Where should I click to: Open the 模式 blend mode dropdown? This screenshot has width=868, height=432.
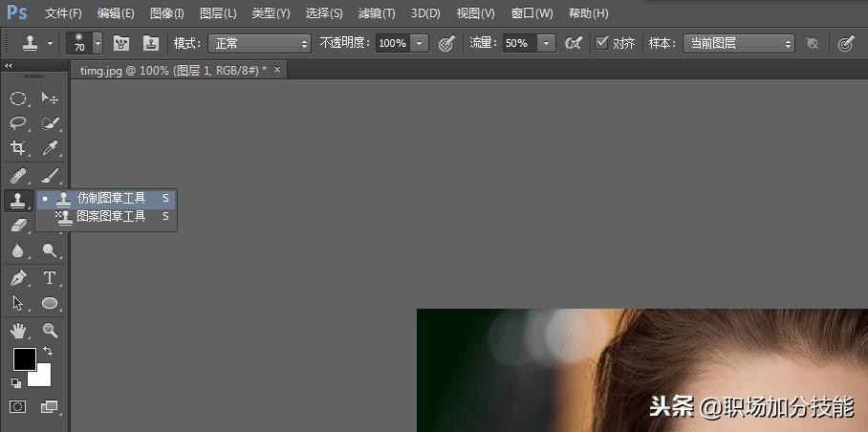259,43
